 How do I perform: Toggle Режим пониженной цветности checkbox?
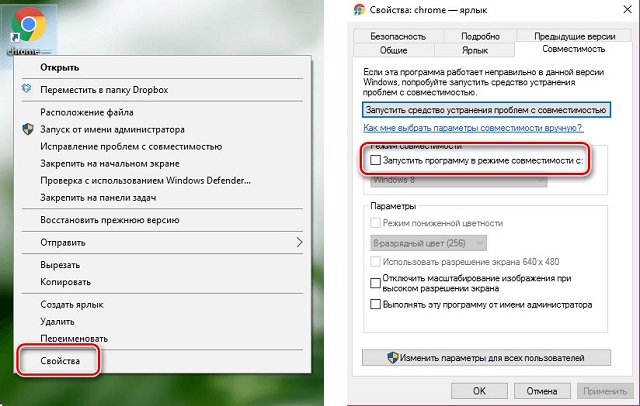pyautogui.click(x=375, y=223)
